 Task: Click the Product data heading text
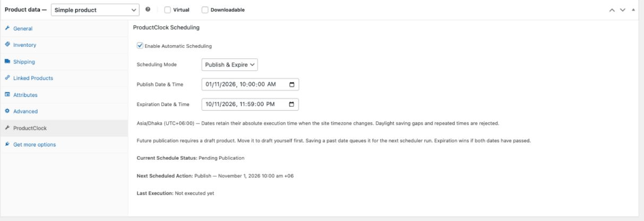[x=26, y=10]
